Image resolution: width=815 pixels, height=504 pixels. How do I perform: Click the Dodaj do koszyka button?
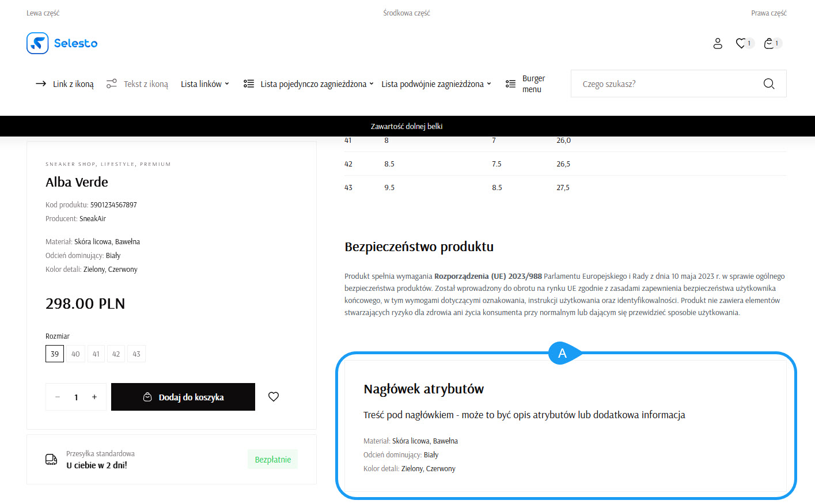183,397
